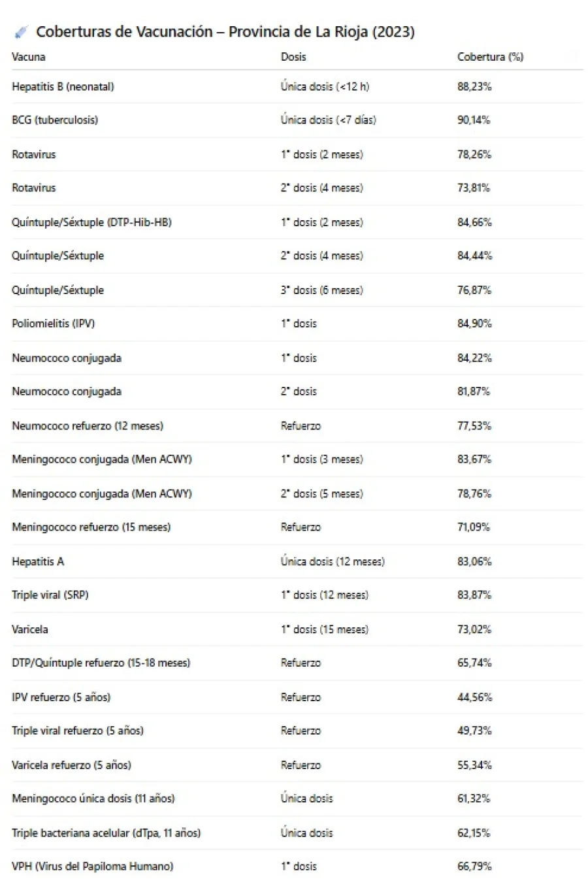Click the Cobertura (%) column header

click(490, 57)
